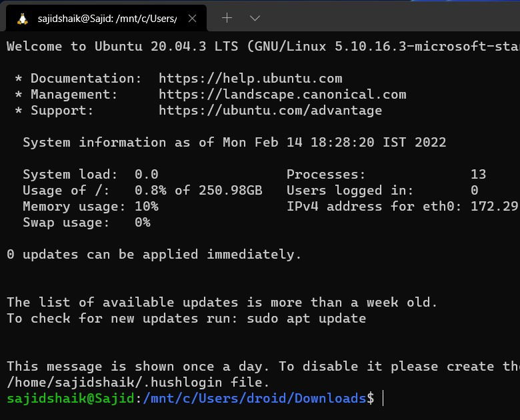Image resolution: width=520 pixels, height=420 pixels.
Task: Click the Tux penguin icon in tab
Action: click(22, 19)
